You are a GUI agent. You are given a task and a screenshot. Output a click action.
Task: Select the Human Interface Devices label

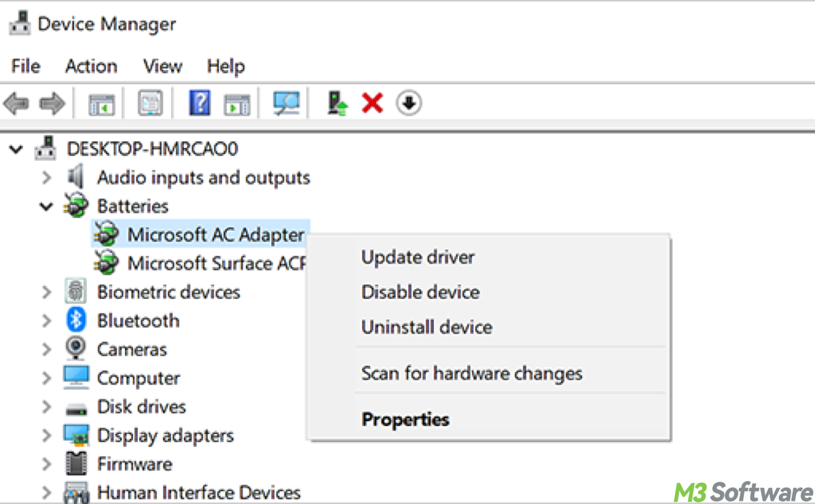pyautogui.click(x=198, y=492)
